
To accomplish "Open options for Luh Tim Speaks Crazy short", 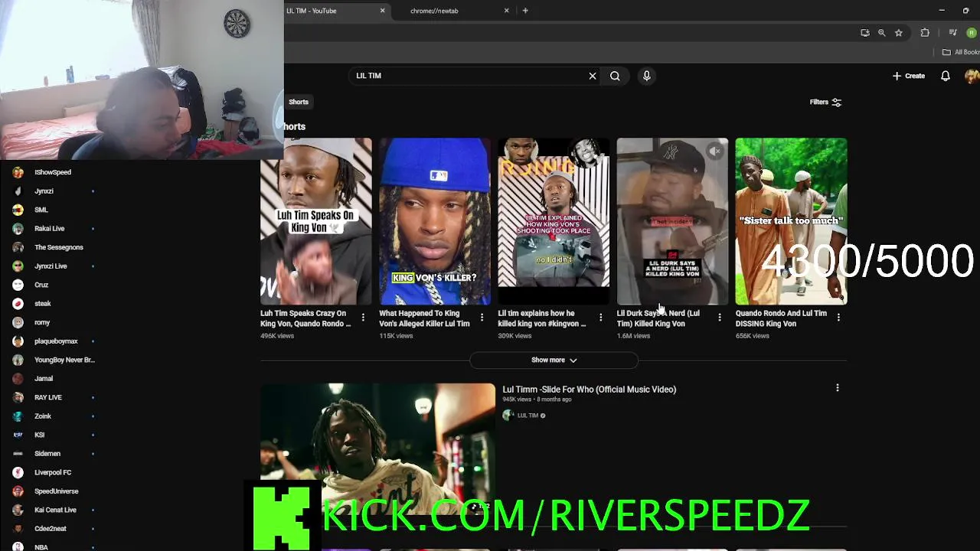I will [x=363, y=318].
